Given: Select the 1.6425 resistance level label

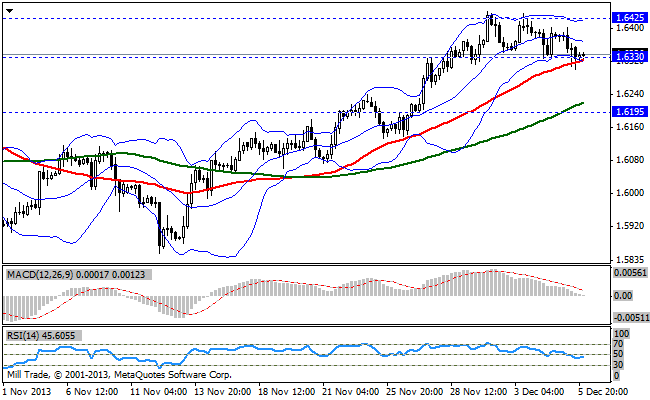Looking at the screenshot, I should coord(630,18).
